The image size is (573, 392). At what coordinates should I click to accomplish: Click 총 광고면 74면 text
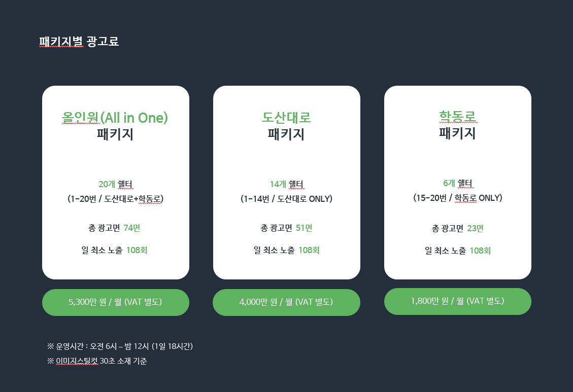point(114,228)
